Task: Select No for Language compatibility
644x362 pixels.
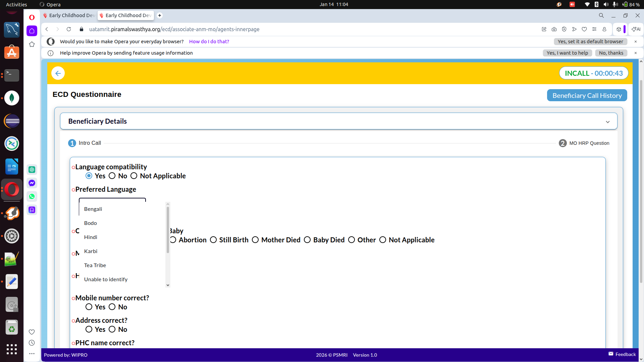Action: [x=112, y=176]
